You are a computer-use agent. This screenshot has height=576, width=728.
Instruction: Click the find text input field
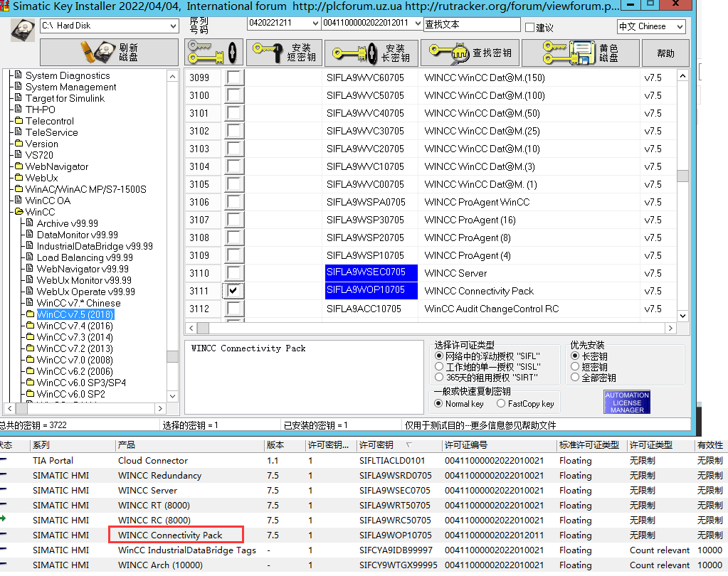point(473,25)
